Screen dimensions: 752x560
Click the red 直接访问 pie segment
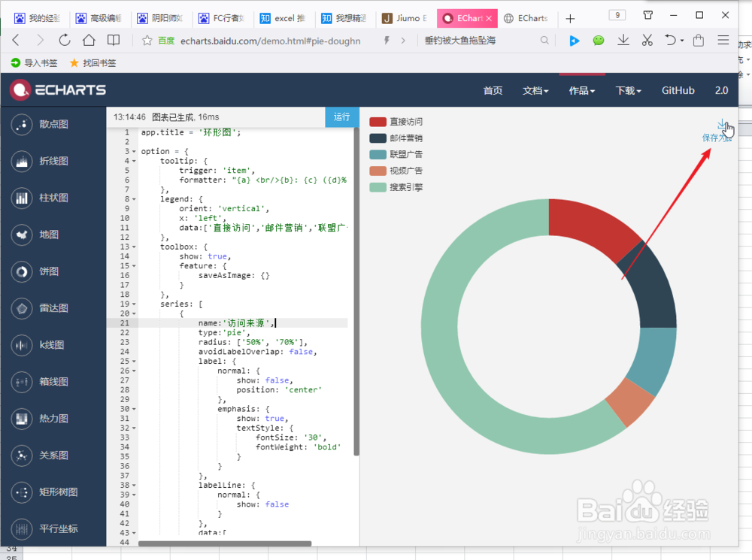[593, 226]
